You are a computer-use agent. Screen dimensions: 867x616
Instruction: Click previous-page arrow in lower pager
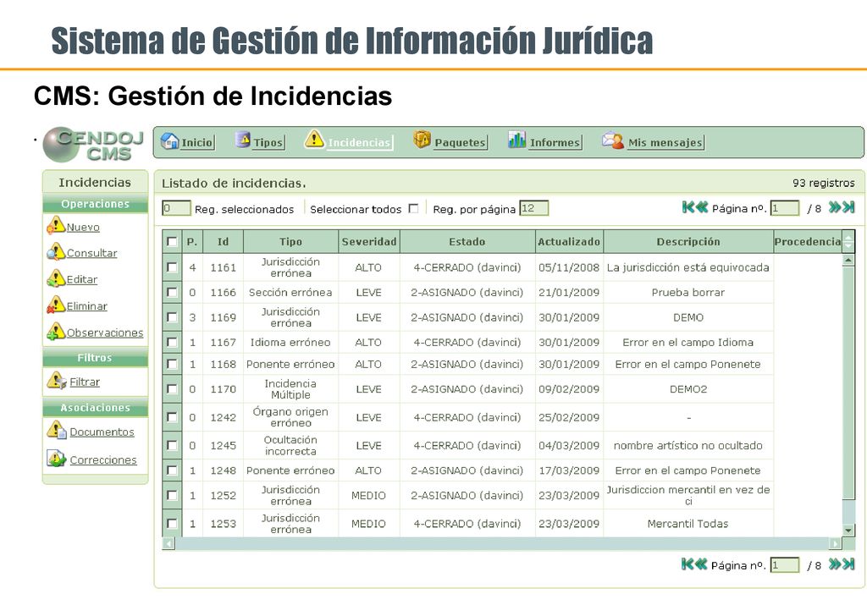(700, 564)
